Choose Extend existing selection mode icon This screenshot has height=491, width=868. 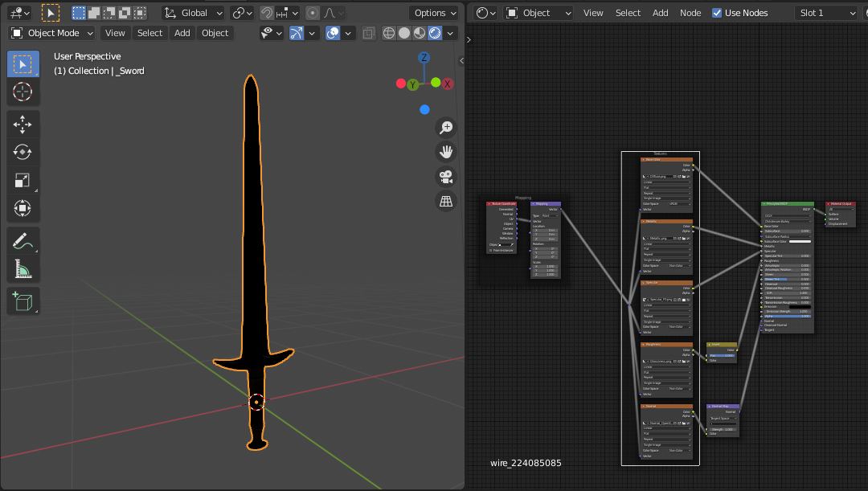click(94, 13)
